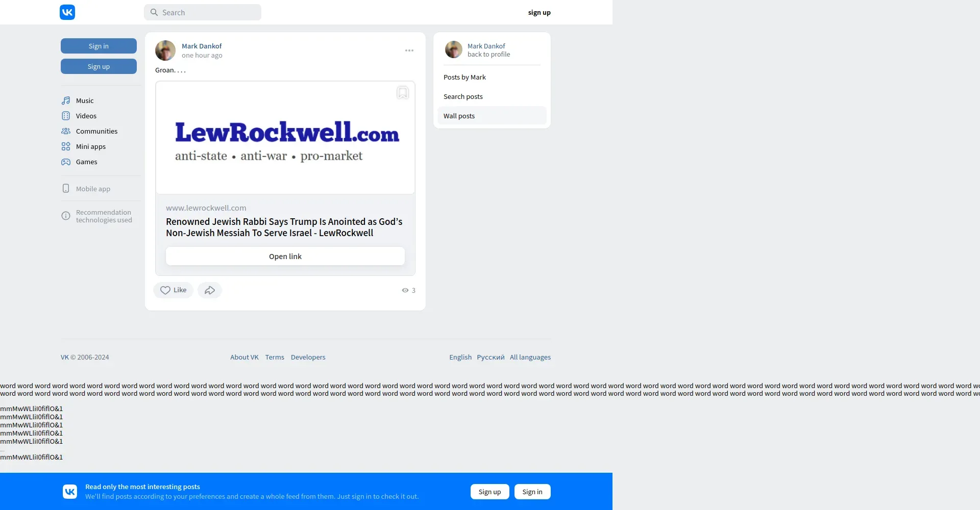
Task: Click the www.lewrockwell.com domain text
Action: coord(206,208)
